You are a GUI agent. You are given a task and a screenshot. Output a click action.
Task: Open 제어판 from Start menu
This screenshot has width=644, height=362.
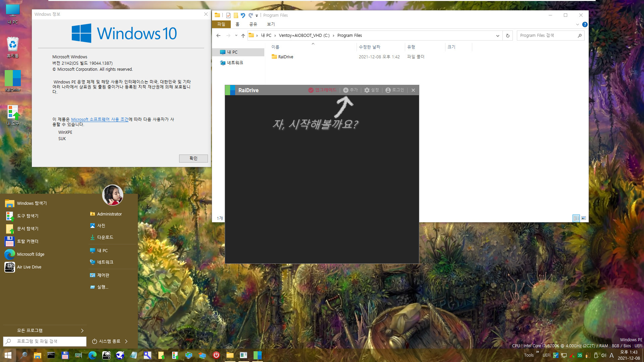100,275
